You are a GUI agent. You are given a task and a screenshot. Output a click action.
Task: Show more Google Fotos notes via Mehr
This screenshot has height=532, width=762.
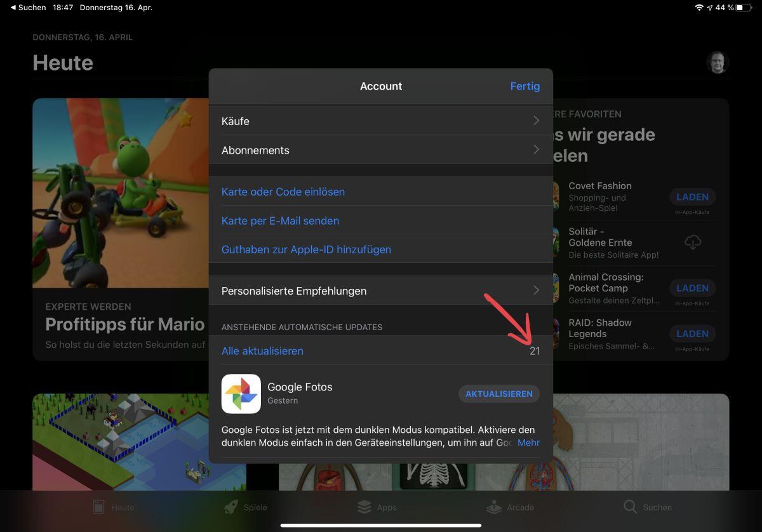click(x=528, y=442)
